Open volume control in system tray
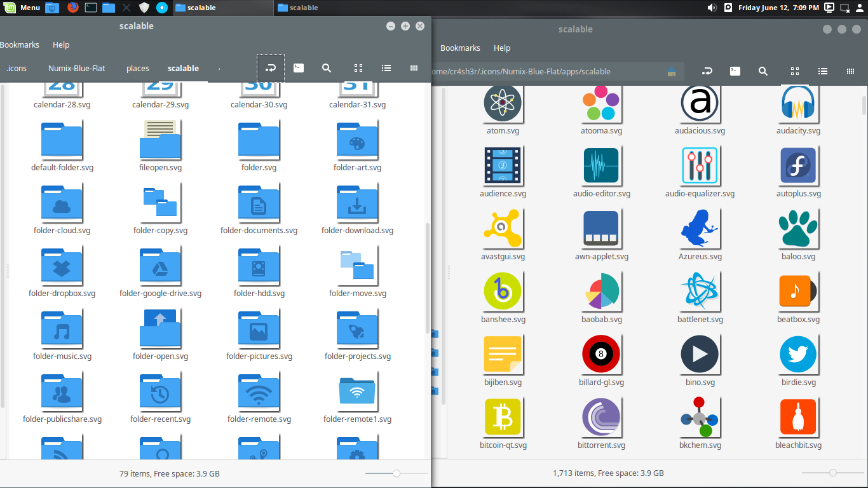Screen dimensions: 868x488 coord(712,8)
